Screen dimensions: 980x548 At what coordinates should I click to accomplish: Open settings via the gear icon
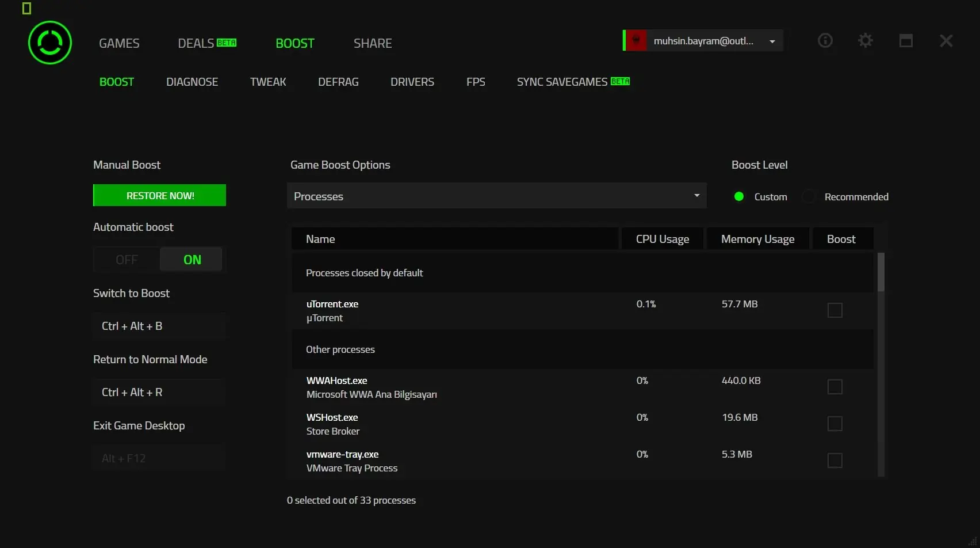point(866,40)
